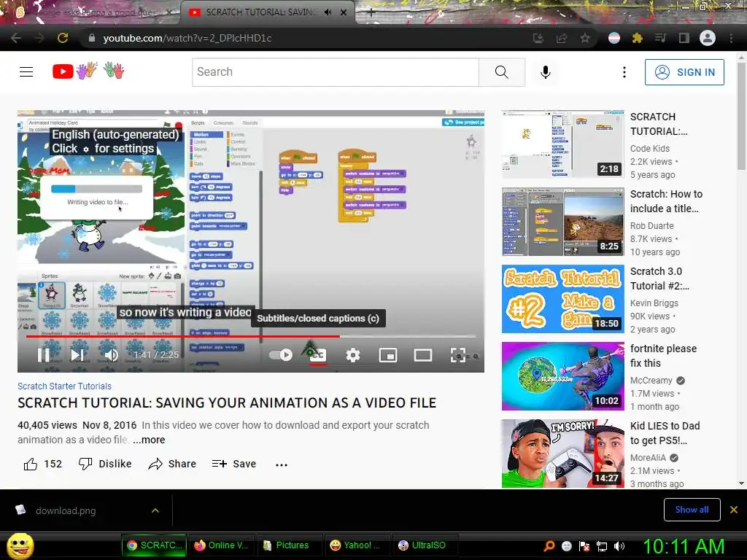Reload the page
Viewport: 747px width, 560px height.
coord(63,38)
